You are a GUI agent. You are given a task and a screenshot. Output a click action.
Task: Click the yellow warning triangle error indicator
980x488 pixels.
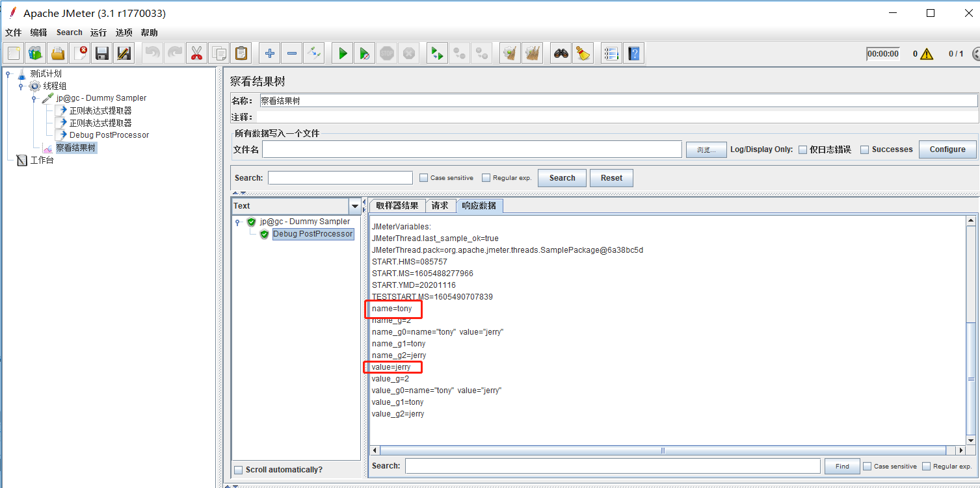(x=927, y=54)
